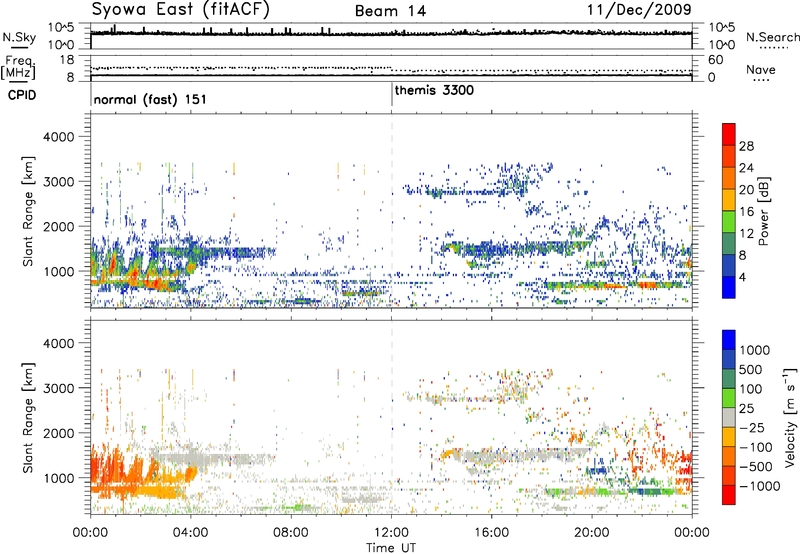Click the 'Power [dB]' color bar label
The height and width of the screenshot is (554, 800).
pyautogui.click(x=763, y=211)
